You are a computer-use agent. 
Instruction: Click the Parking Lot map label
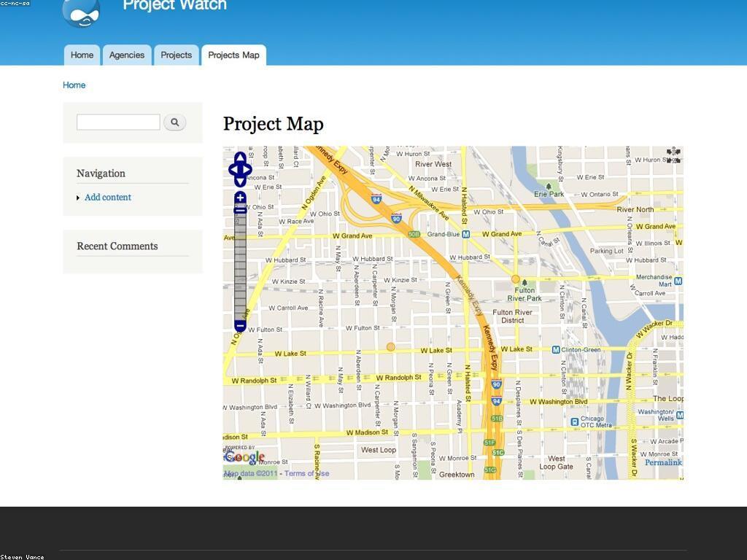[x=606, y=251]
